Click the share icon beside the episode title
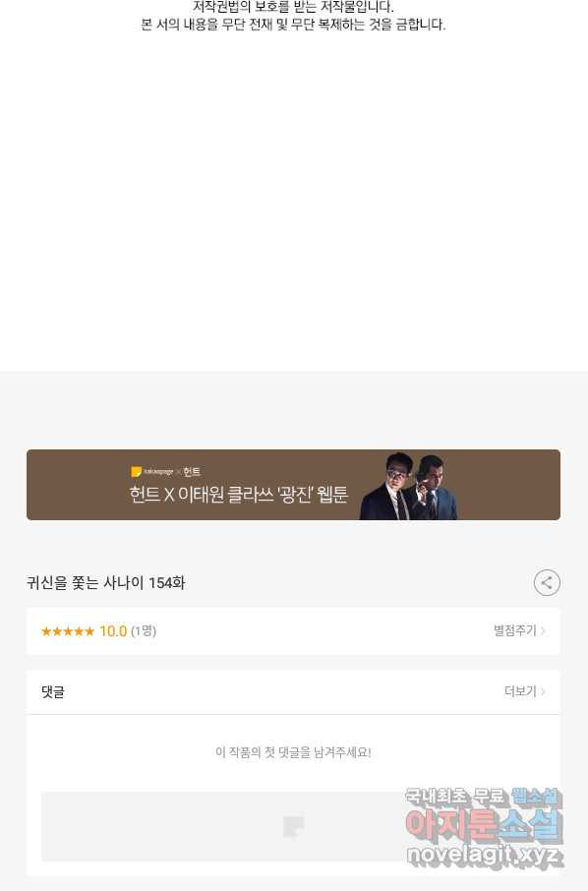The width and height of the screenshot is (588, 891). point(547,582)
